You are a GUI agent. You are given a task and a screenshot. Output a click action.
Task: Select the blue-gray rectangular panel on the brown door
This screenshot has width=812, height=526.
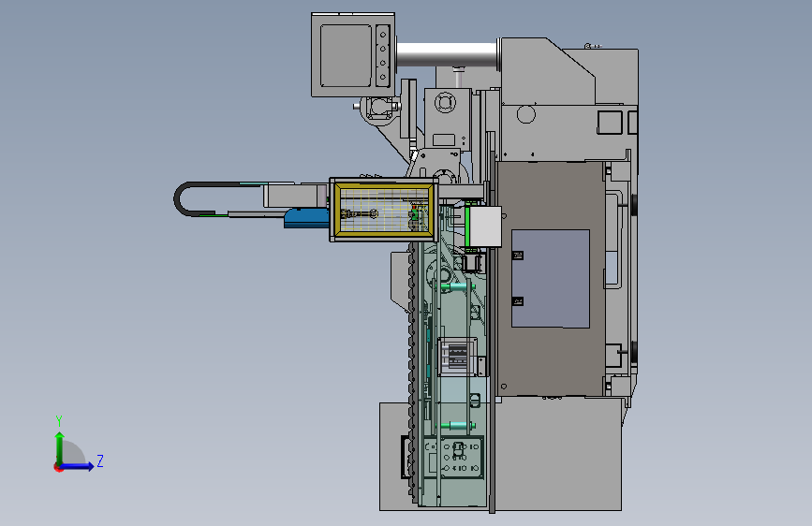pyautogui.click(x=551, y=279)
